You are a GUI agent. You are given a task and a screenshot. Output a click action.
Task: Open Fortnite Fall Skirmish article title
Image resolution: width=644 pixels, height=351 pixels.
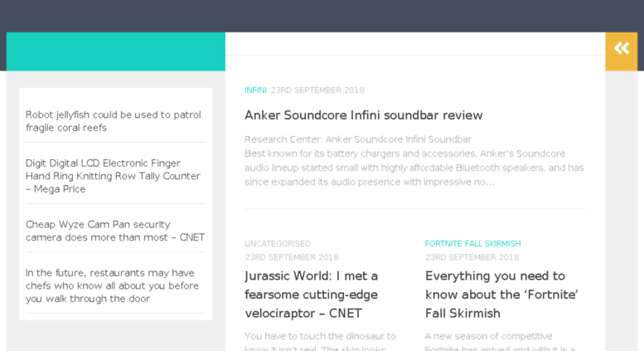tap(501, 295)
